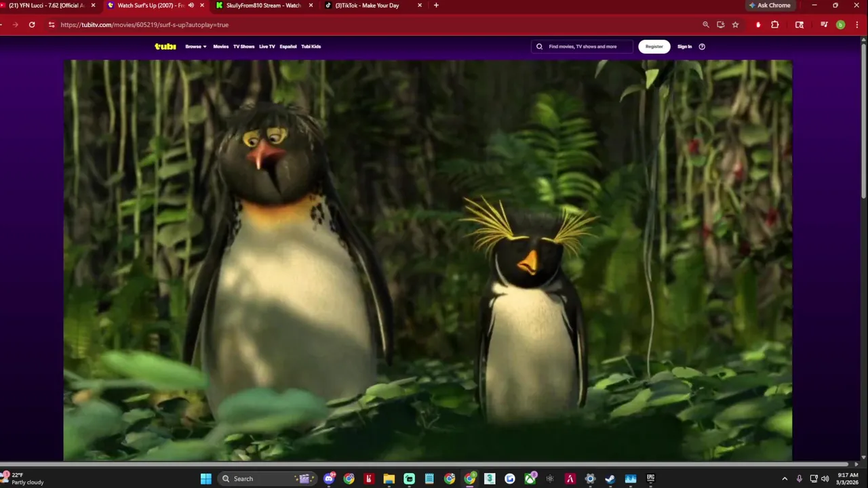The width and height of the screenshot is (868, 488).
Task: Reload the current page
Action: [32, 24]
